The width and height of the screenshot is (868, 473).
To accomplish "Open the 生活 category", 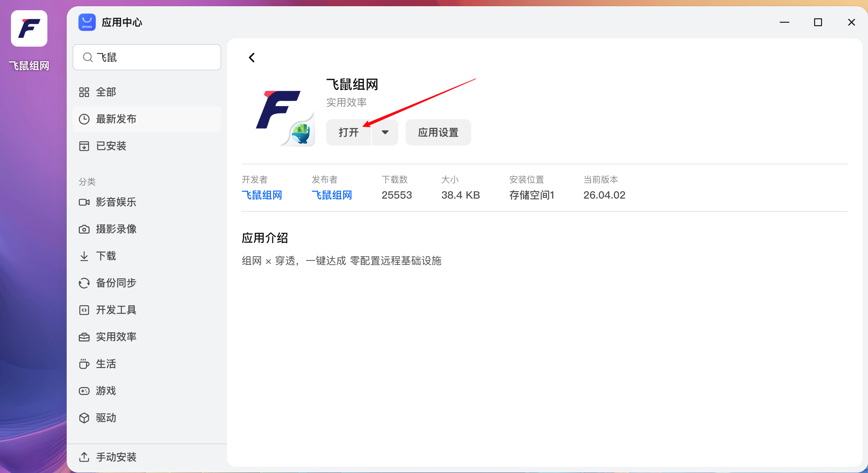I will [147, 364].
